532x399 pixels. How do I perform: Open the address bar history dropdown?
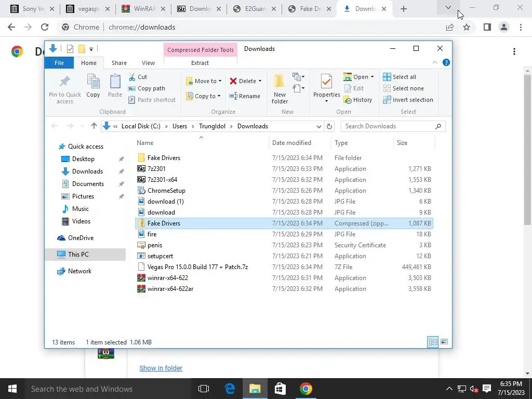pos(318,126)
